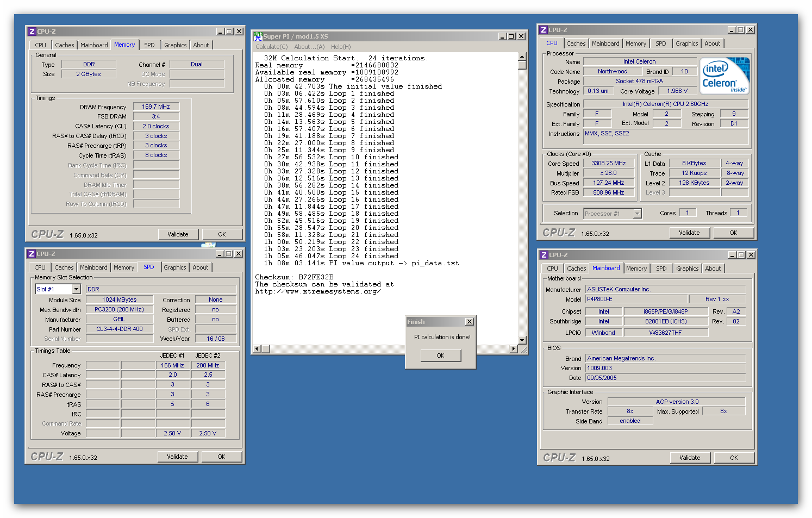Image resolution: width=812 pixels, height=518 pixels.
Task: Click Validate in Mainboard CPU-Z window
Action: tap(690, 458)
